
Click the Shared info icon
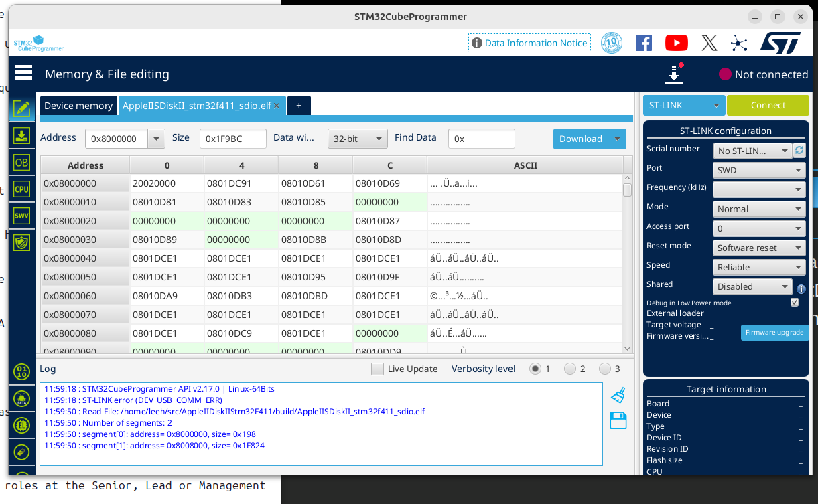click(801, 289)
